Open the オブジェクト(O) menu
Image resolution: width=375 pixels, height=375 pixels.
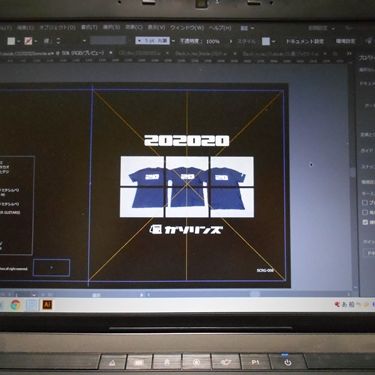click(57, 28)
